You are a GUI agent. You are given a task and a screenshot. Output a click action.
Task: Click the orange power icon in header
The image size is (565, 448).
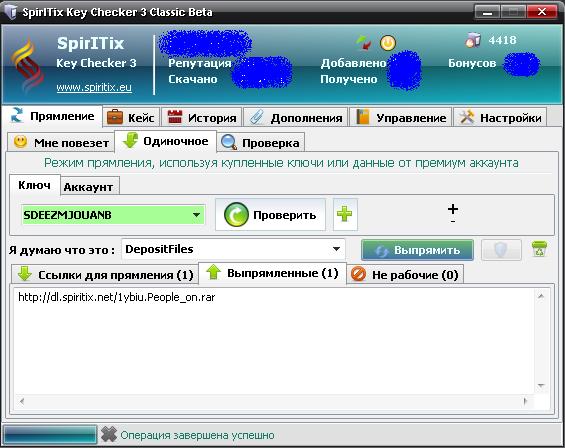point(388,43)
